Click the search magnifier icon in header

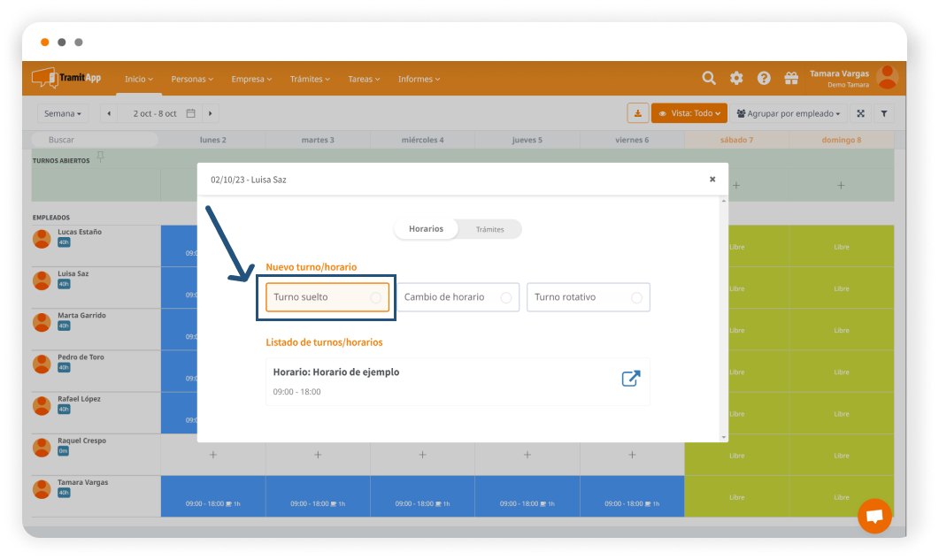[x=709, y=78]
